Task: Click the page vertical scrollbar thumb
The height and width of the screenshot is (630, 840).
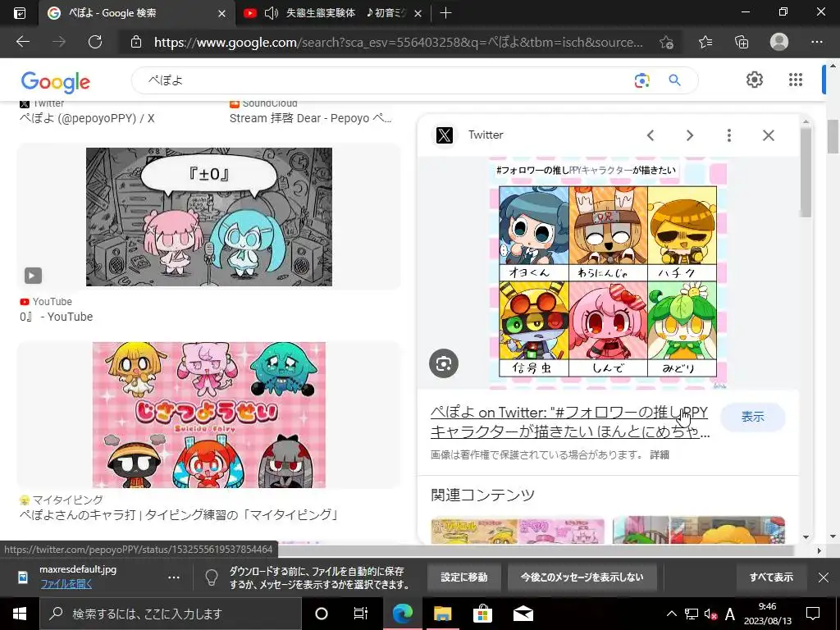Action: (833, 136)
